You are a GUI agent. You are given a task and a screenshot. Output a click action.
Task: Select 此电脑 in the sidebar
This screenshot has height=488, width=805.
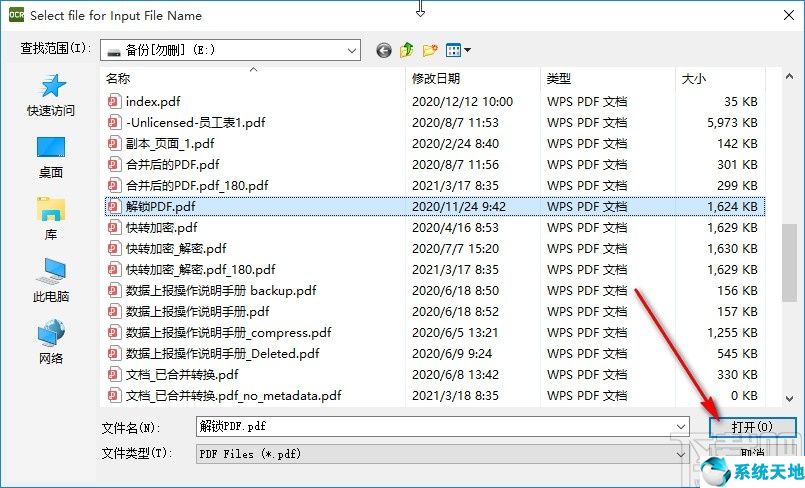pyautogui.click(x=51, y=282)
